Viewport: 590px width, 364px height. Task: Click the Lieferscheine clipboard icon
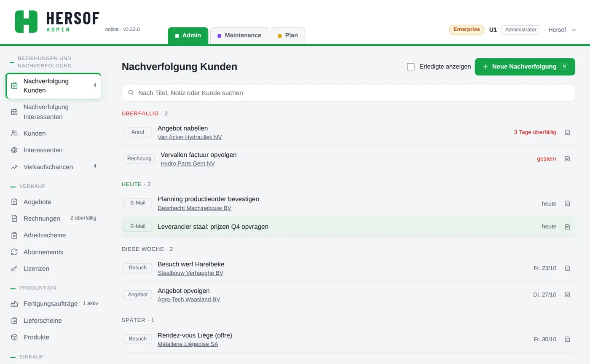14,321
